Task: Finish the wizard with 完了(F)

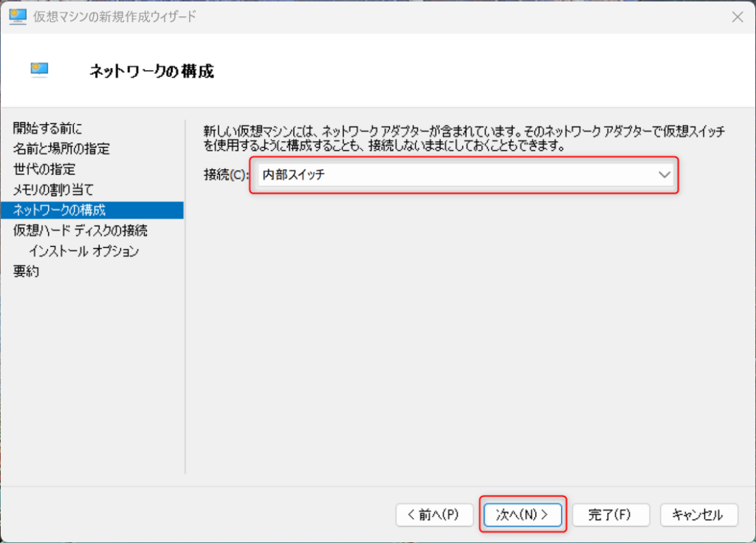Action: [x=609, y=515]
